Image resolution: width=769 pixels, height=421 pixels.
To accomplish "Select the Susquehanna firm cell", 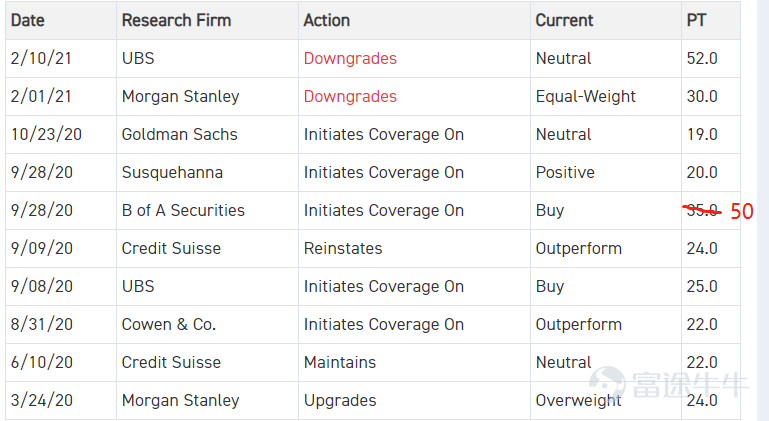I will point(207,172).
